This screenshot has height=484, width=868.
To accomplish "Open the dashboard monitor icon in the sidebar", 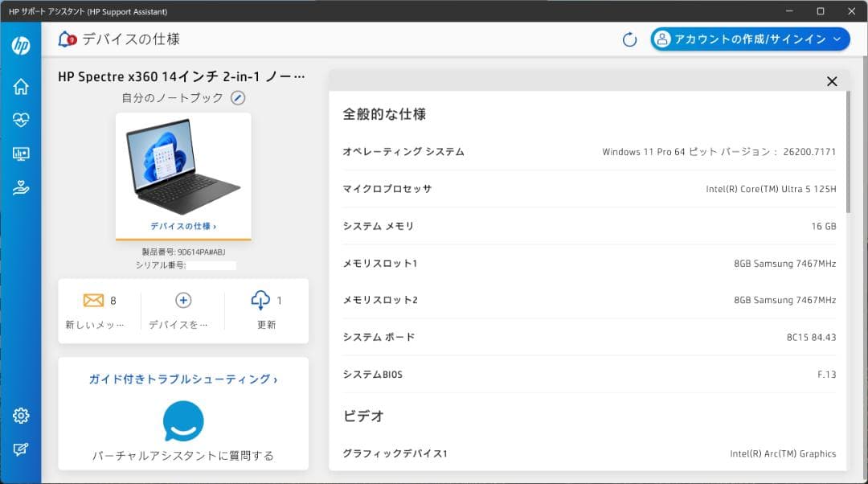I will pyautogui.click(x=21, y=154).
